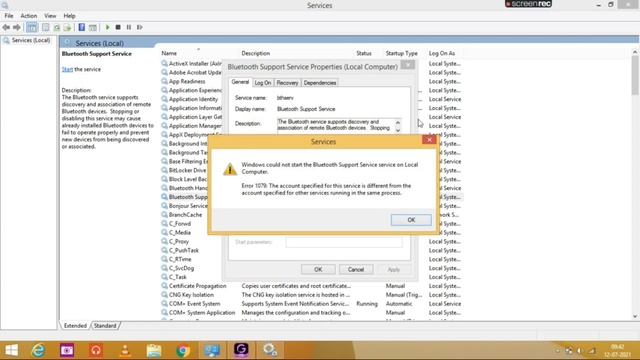Image resolution: width=640 pixels, height=360 pixels.
Task: Click the Restart Service toolbar icon
Action: coord(140,27)
